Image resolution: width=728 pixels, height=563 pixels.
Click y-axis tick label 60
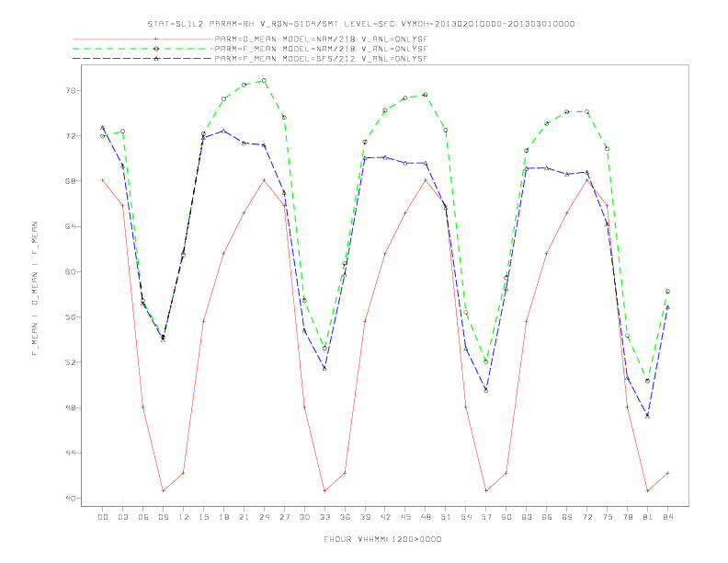[71, 271]
